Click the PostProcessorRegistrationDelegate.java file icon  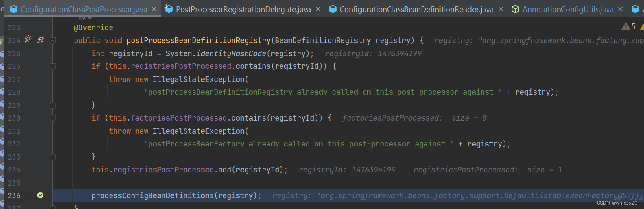click(169, 9)
